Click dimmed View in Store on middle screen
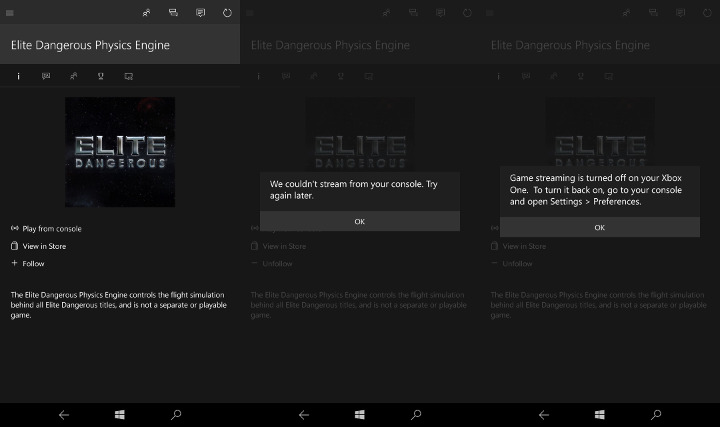This screenshot has width=720, height=427. point(284,246)
